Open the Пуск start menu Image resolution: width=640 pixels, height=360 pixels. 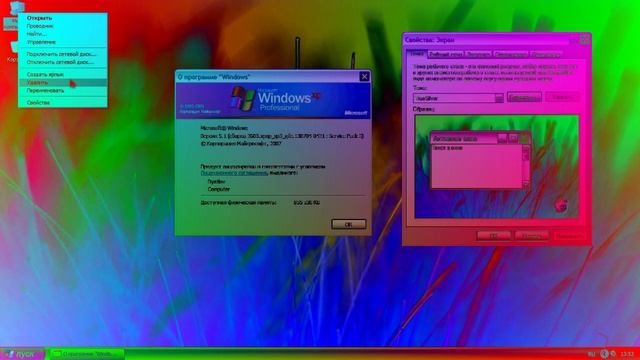coord(22,354)
